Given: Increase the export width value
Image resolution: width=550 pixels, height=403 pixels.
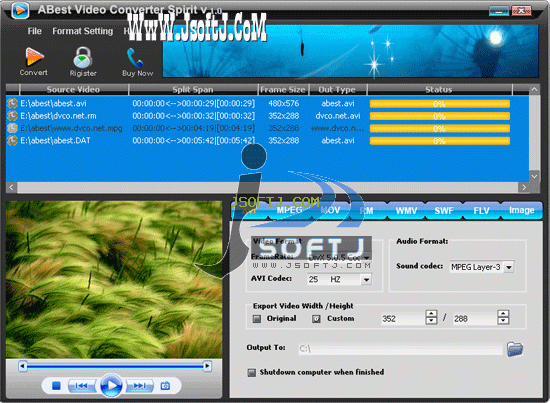Looking at the screenshot, I should click(x=431, y=314).
